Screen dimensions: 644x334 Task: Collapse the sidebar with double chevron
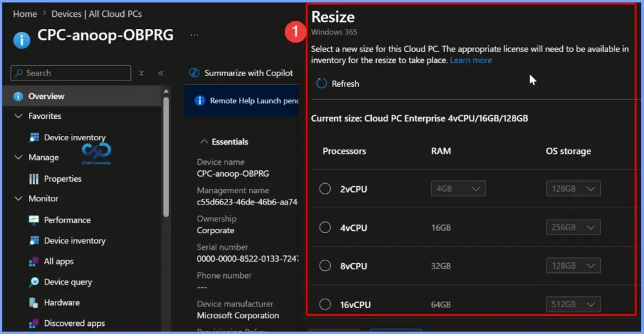[x=160, y=73]
